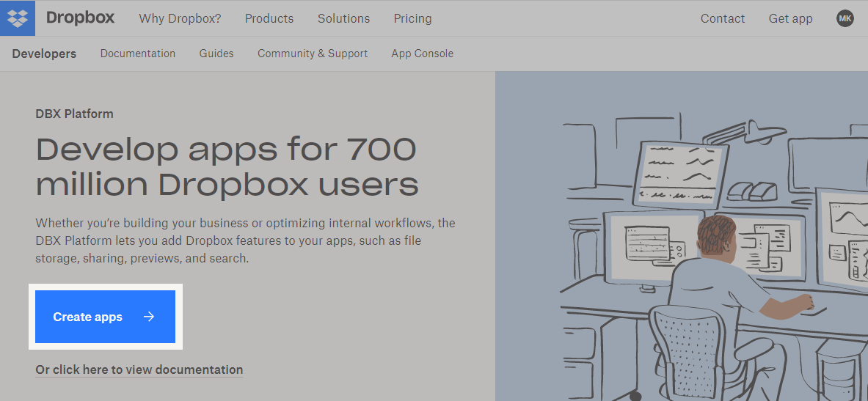Open the Why Dropbox? menu
The image size is (868, 401).
[x=180, y=18]
